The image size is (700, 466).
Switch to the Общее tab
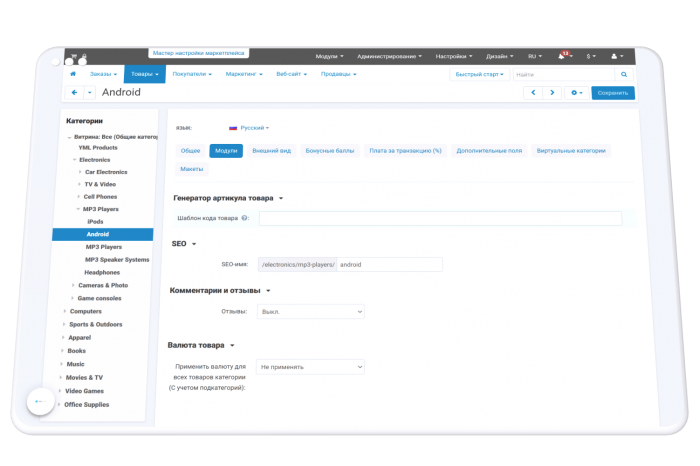[191, 151]
